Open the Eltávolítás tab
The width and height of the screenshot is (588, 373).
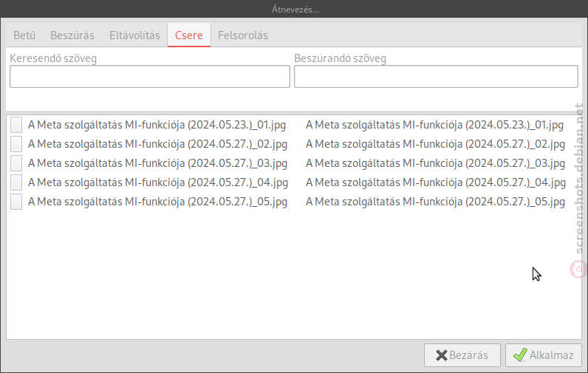[x=134, y=35]
